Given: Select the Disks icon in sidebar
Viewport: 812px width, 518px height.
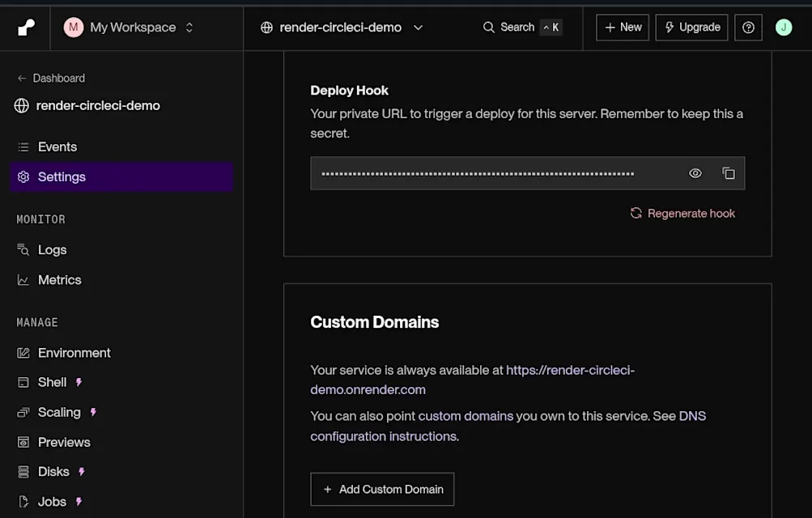Looking at the screenshot, I should click(23, 471).
